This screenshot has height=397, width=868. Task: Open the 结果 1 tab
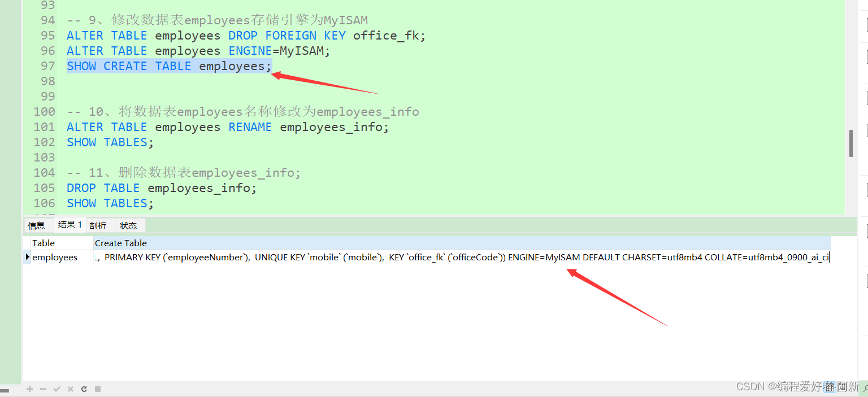(x=70, y=224)
